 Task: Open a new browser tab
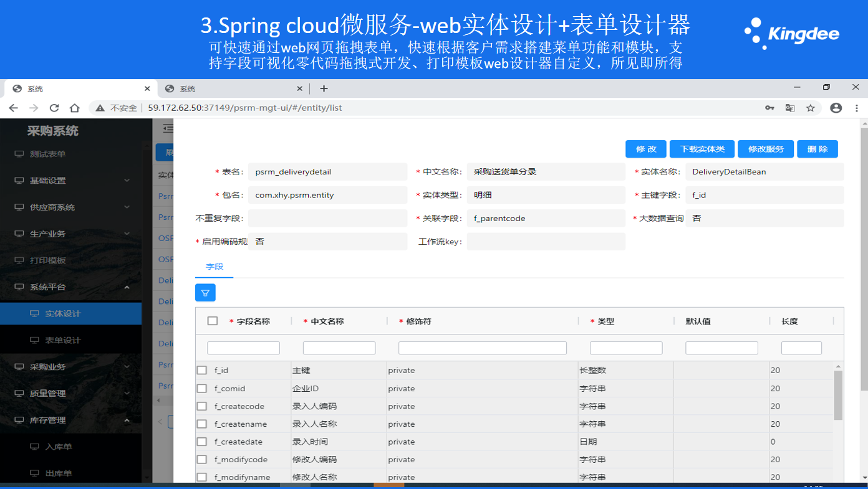tap(324, 88)
